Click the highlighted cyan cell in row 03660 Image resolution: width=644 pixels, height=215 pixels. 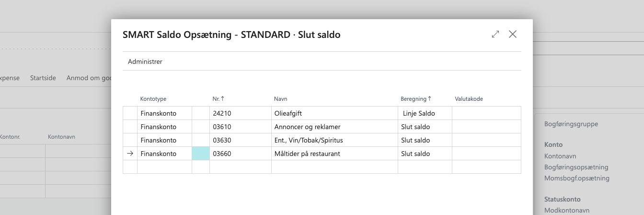[201, 154]
